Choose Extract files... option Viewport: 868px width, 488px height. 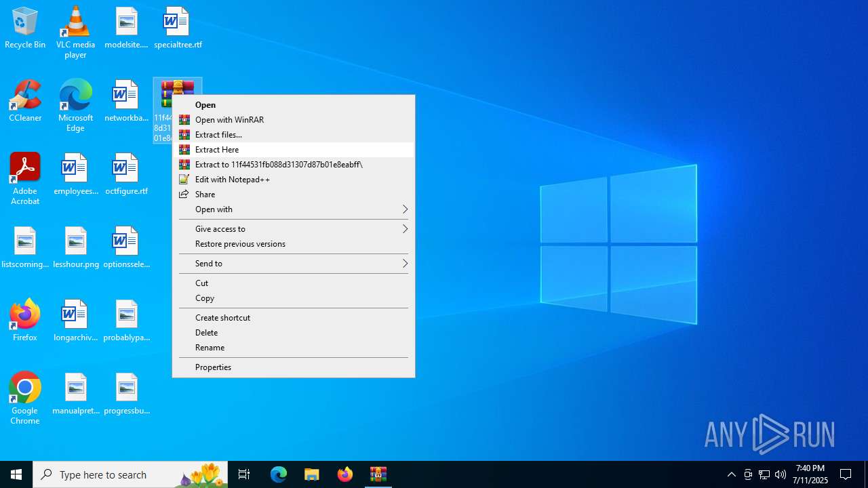pos(293,135)
